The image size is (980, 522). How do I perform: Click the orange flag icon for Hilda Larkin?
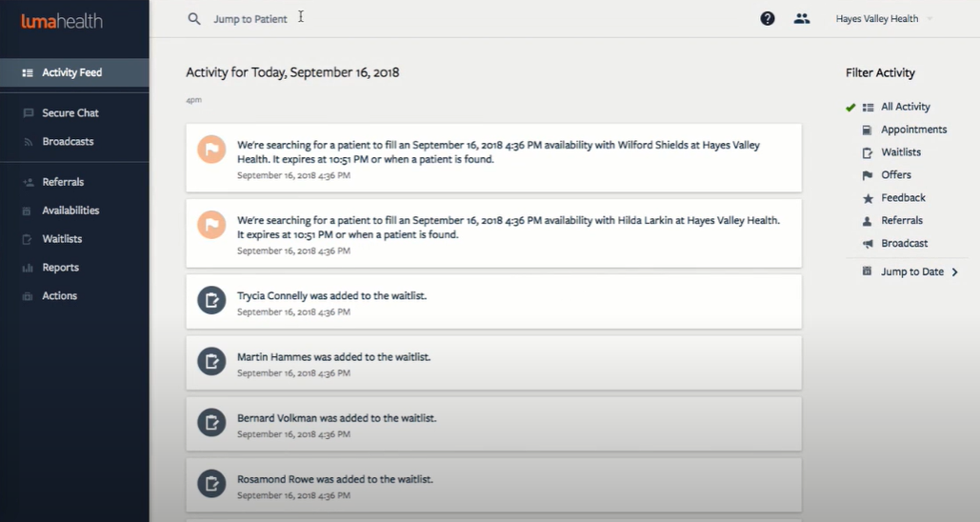210,225
